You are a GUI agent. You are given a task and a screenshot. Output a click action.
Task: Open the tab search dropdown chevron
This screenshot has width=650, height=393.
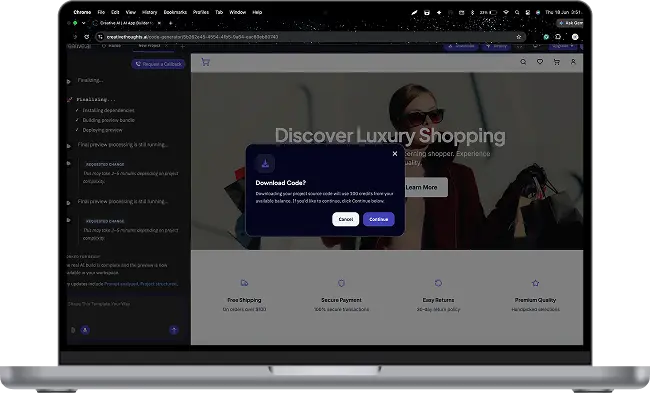click(x=83, y=23)
